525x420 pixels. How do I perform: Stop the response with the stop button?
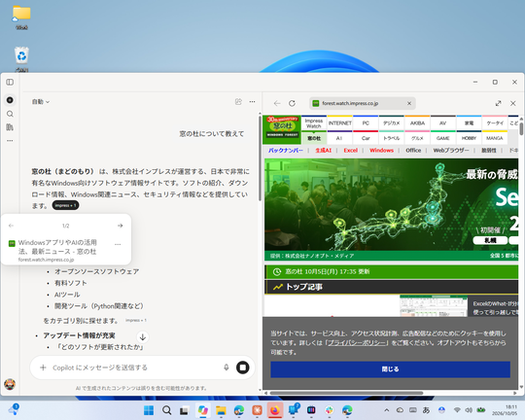click(x=243, y=367)
